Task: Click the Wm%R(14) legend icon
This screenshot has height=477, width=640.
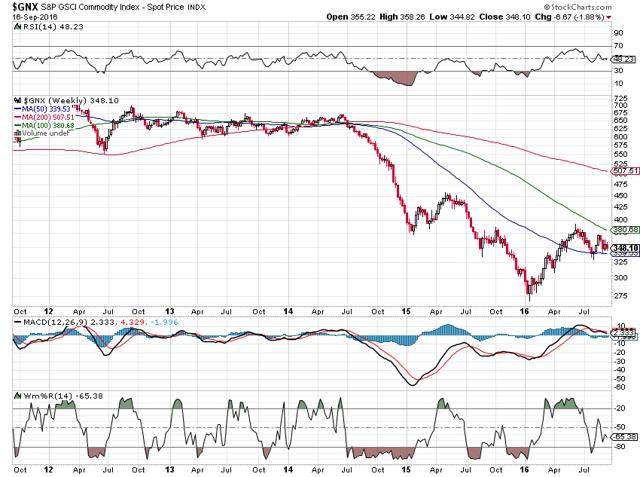Action: [x=18, y=396]
